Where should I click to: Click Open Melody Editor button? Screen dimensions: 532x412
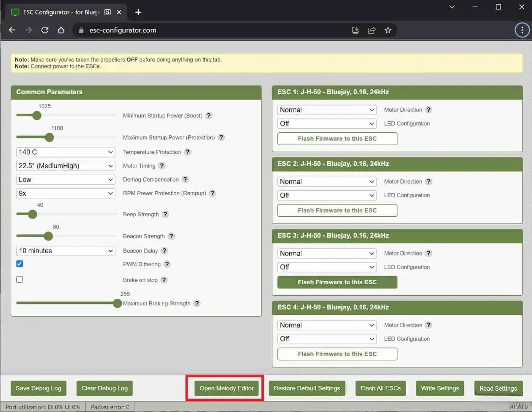226,388
